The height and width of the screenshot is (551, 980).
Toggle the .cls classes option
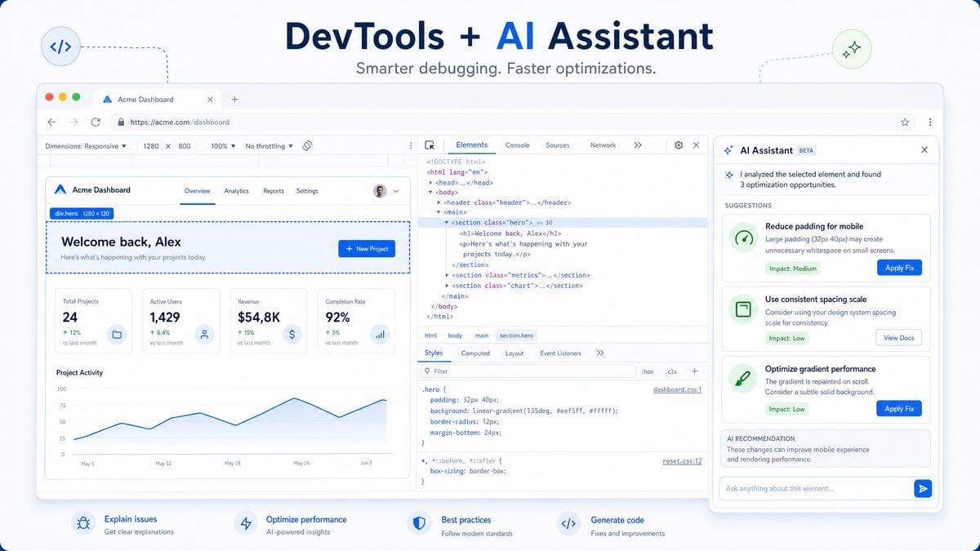tap(671, 371)
